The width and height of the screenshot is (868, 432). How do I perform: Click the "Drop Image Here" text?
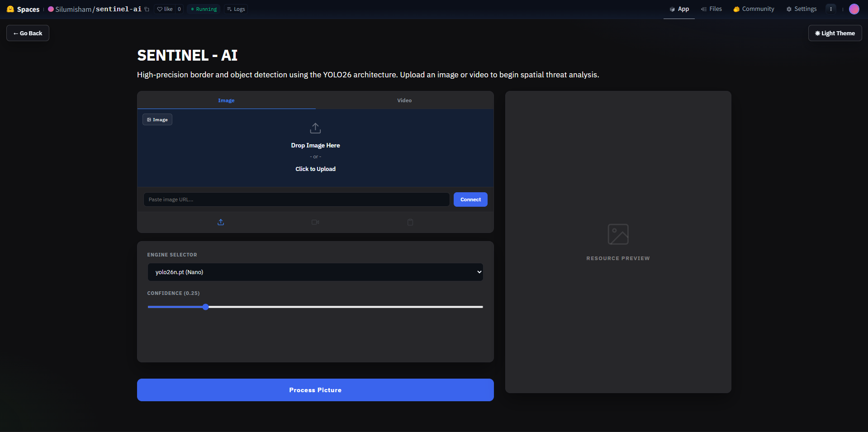point(315,146)
